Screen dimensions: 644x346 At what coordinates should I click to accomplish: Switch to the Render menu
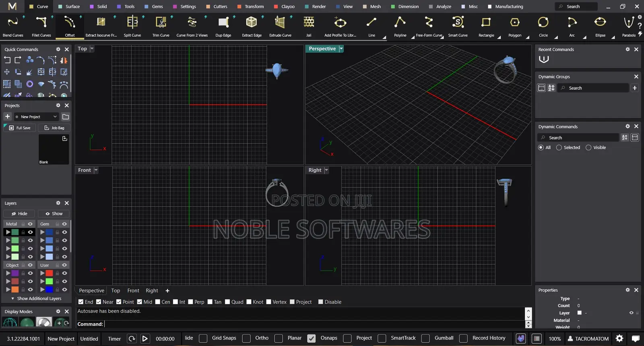coord(315,6)
